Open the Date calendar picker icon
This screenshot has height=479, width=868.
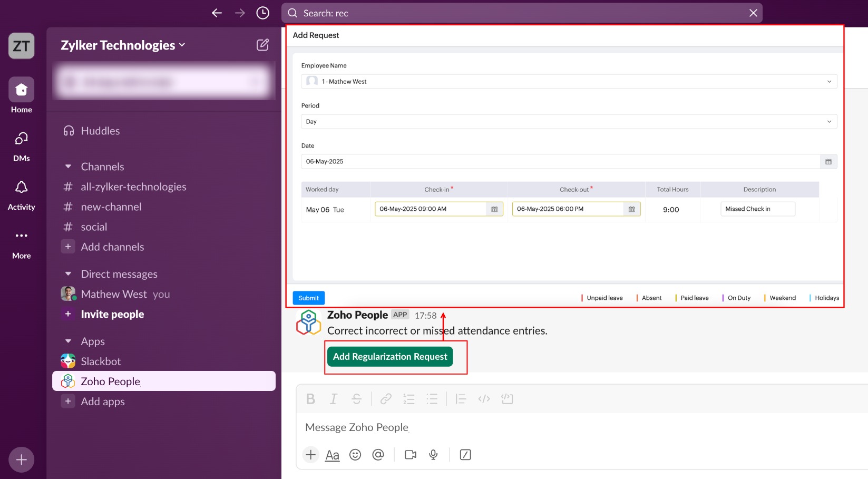click(828, 162)
